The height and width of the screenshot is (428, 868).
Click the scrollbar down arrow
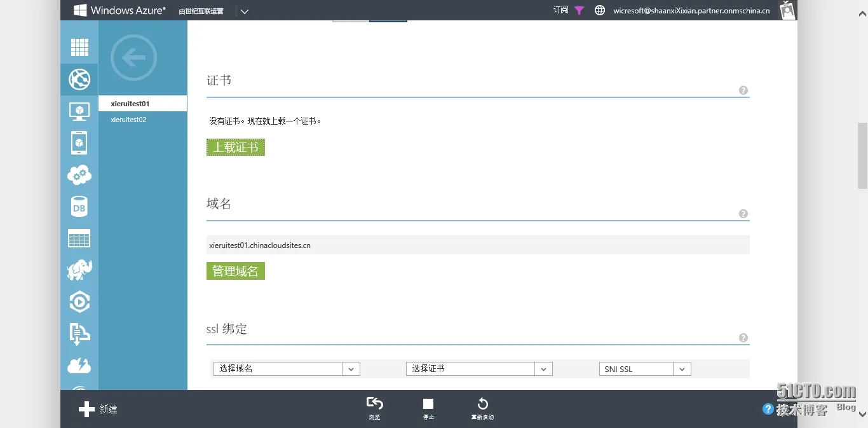click(x=862, y=414)
